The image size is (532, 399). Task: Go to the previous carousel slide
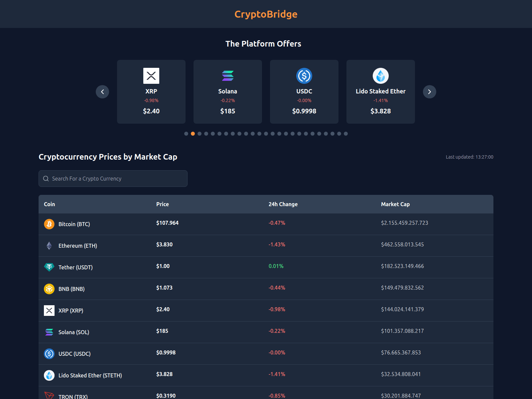coord(102,92)
